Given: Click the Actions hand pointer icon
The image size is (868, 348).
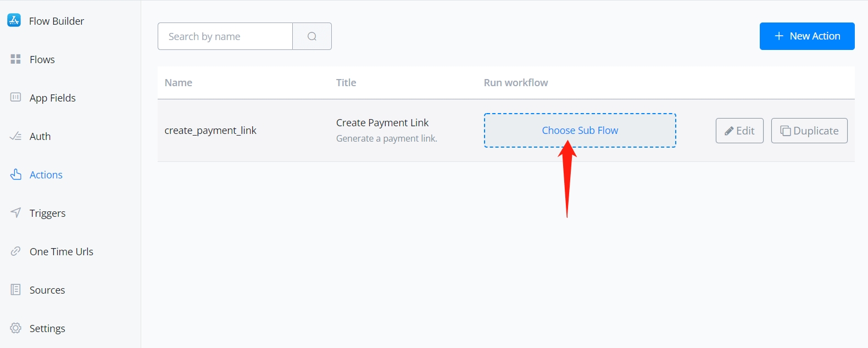Looking at the screenshot, I should coord(16,175).
